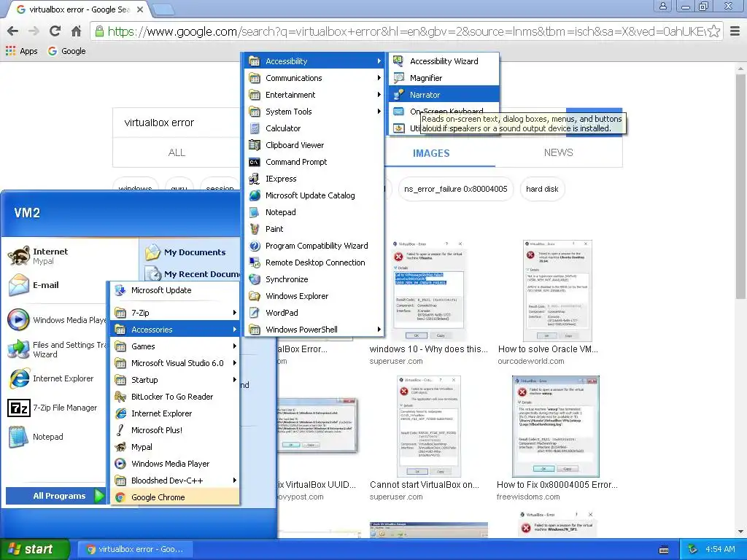Click the system tray network icon

(693, 550)
